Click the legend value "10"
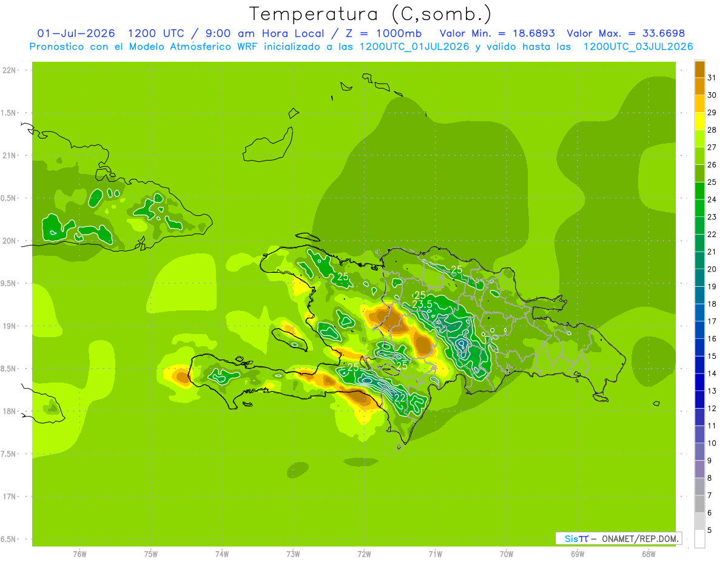 [x=712, y=443]
